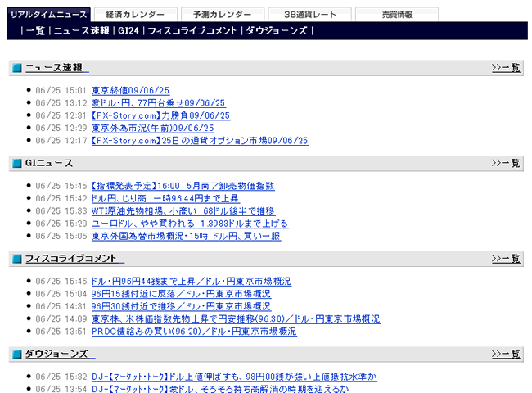Viewport: 532px width, 393px height.
Task: Click the 06/25 15:46 timestamp
Action: point(61,282)
